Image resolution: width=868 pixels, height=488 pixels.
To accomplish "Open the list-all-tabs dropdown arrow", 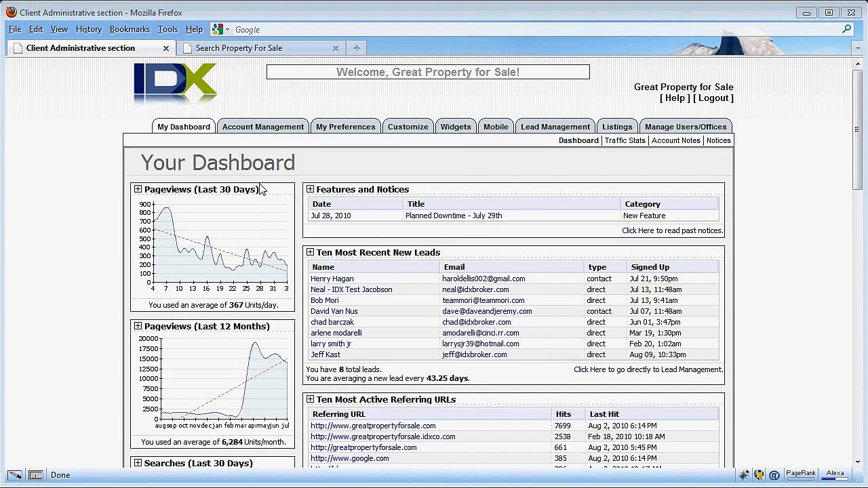I will pos(858,48).
